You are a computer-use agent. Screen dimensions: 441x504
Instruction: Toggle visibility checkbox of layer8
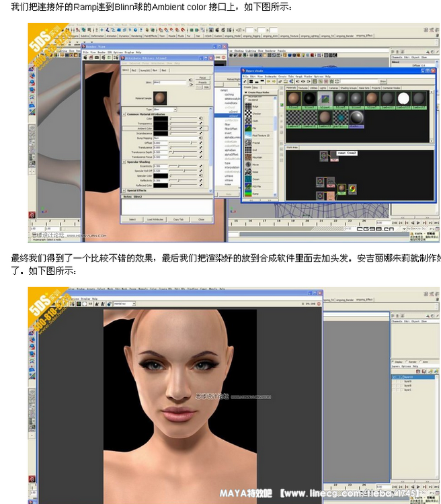[x=395, y=386]
